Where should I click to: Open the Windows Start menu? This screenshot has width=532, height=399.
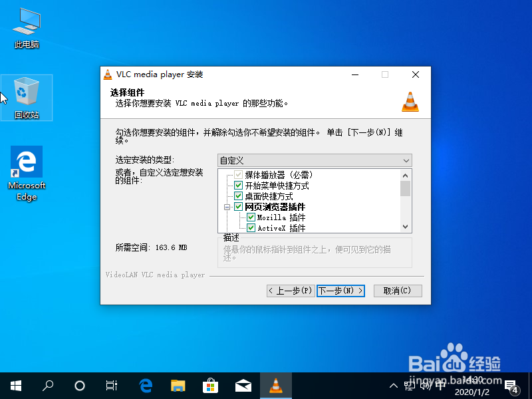(15, 386)
